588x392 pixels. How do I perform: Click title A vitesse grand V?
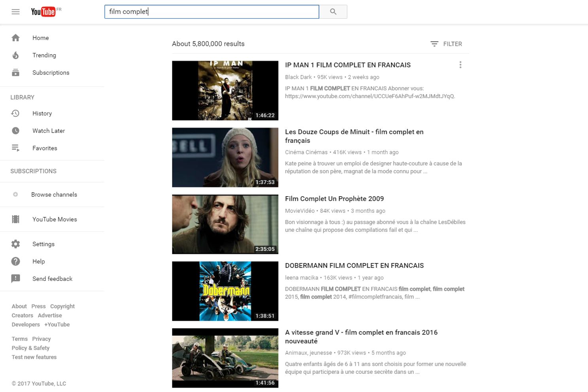(x=361, y=337)
